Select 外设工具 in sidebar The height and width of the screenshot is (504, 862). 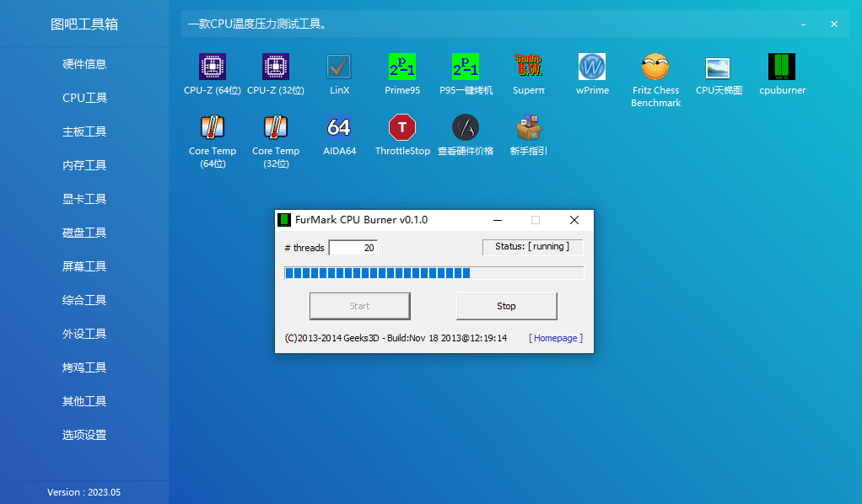point(84,334)
